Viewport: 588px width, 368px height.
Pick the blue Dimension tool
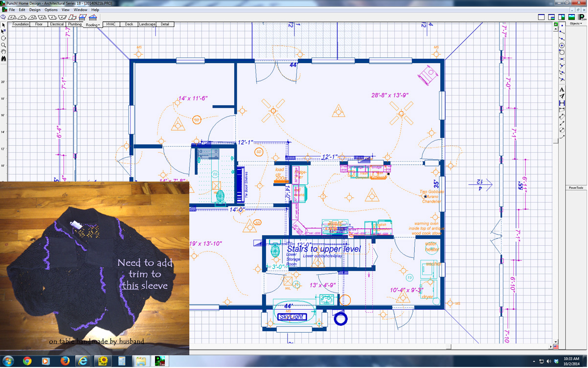coord(562,103)
